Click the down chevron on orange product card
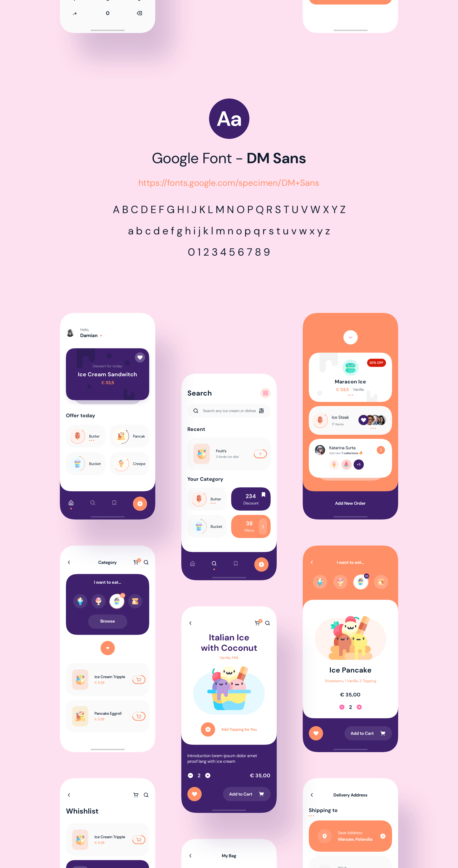Screen dimensions: 458x868 (x=350, y=337)
